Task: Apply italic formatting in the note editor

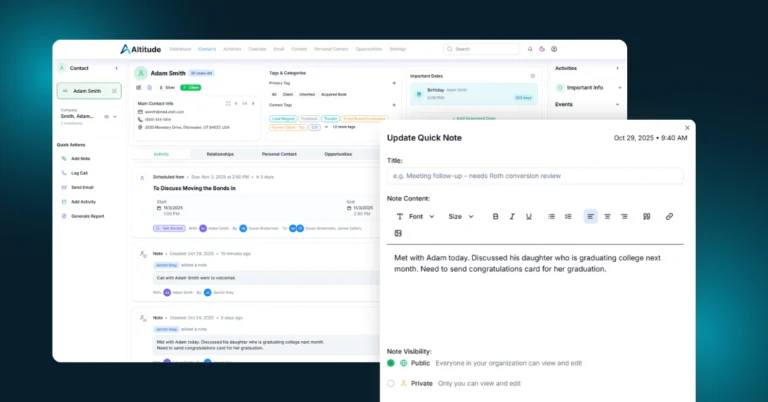Action: (512, 216)
